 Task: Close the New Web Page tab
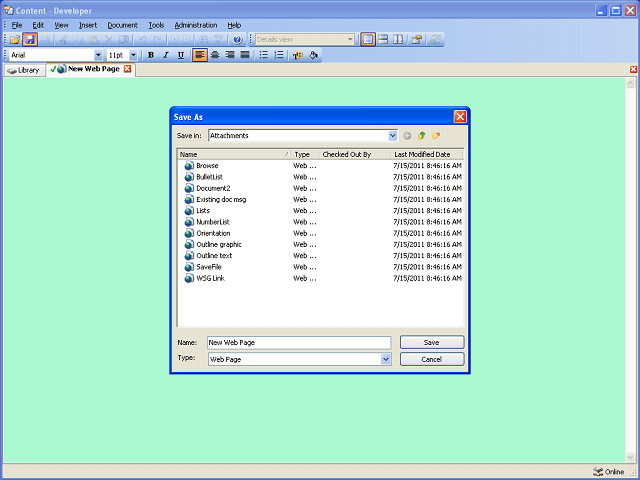pos(127,69)
